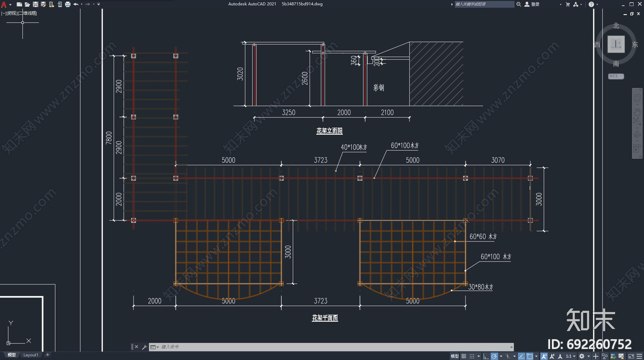Screen dimensions: 644x360
Task: Expand the Customize Quick Access Toolbar menu
Action: coord(99,4)
